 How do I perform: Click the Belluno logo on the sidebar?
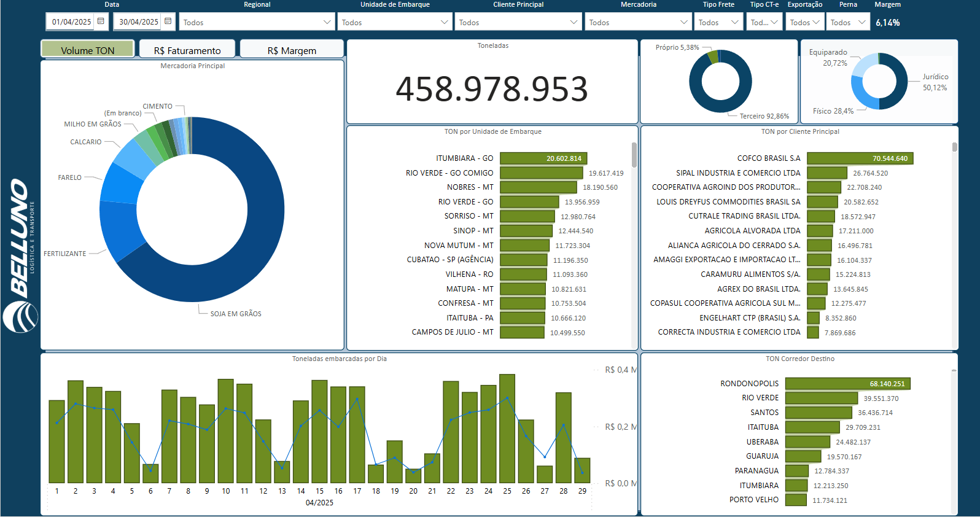(x=20, y=255)
